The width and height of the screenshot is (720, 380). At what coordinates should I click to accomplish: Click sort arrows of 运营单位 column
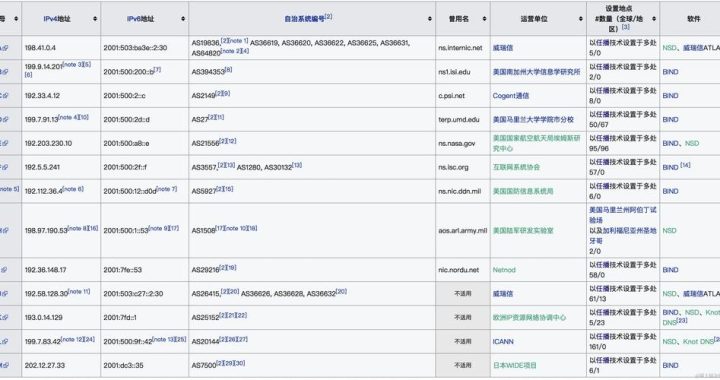580,19
